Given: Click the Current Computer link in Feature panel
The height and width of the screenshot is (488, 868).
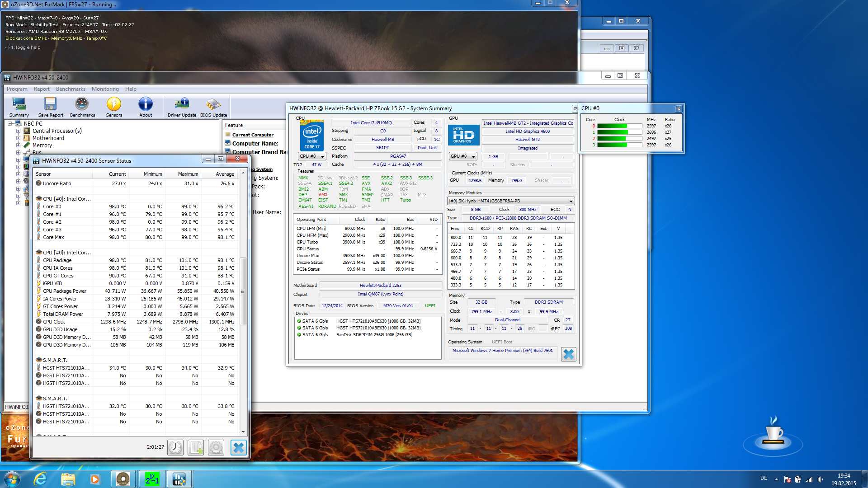Looking at the screenshot, I should tap(253, 135).
